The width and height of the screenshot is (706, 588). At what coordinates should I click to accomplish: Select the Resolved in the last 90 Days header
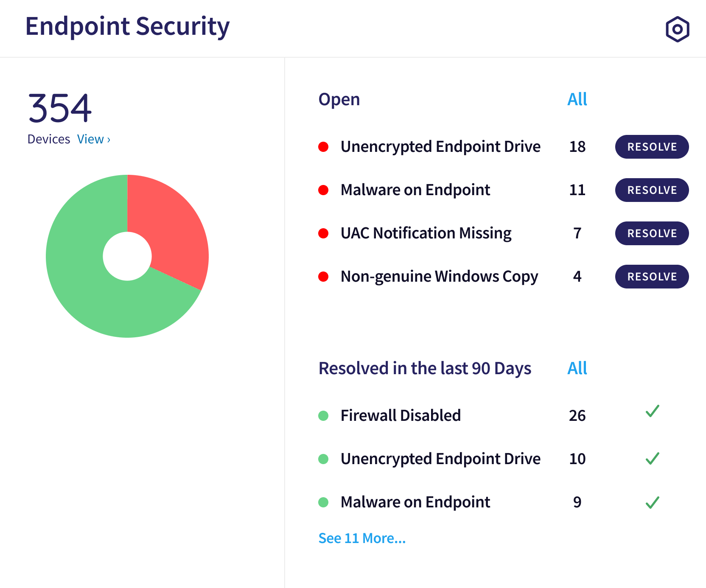click(425, 369)
